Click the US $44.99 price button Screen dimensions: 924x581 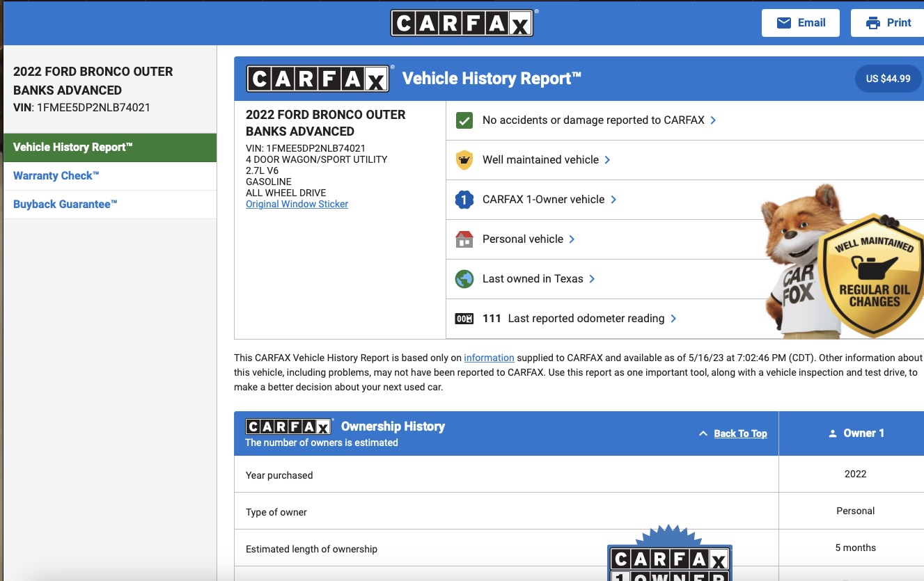click(x=888, y=79)
